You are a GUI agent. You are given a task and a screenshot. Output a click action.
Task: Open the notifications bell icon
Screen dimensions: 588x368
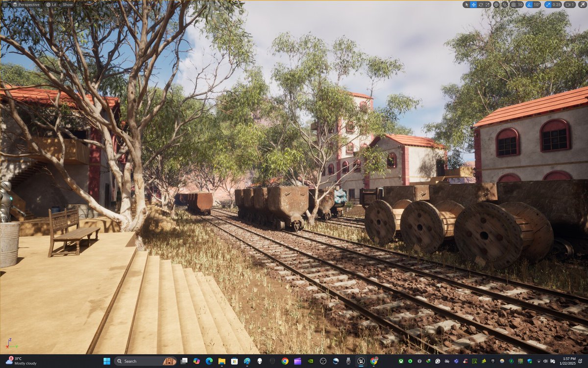coord(580,361)
